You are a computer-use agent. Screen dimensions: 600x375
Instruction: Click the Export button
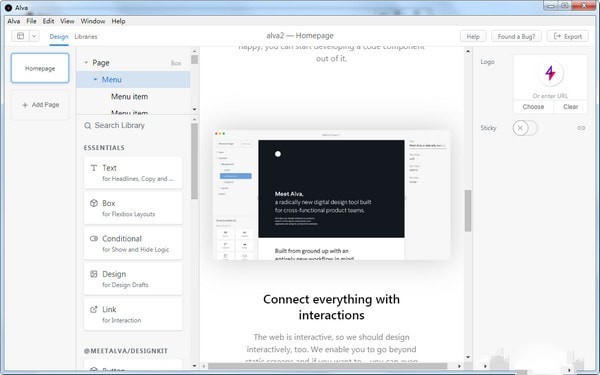pyautogui.click(x=568, y=36)
